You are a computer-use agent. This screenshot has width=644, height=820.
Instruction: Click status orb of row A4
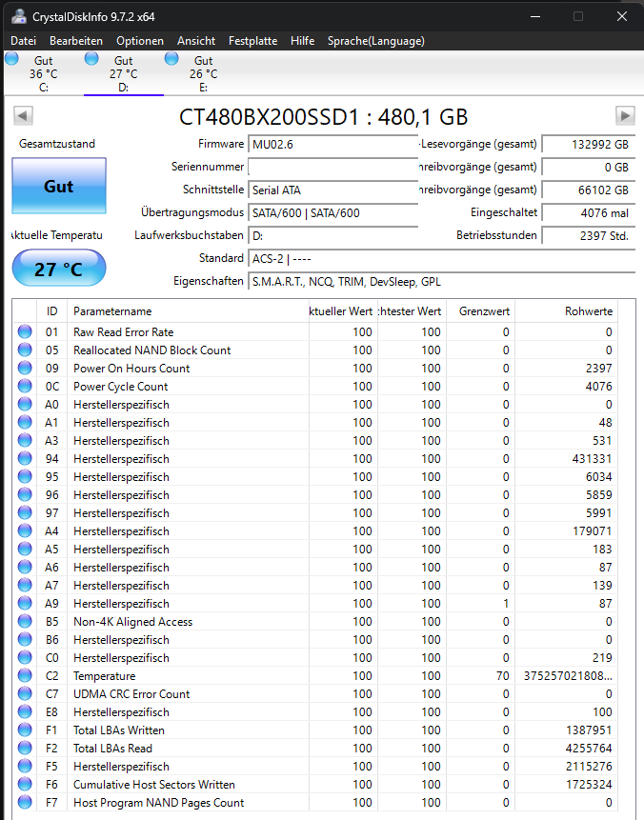[x=25, y=530]
